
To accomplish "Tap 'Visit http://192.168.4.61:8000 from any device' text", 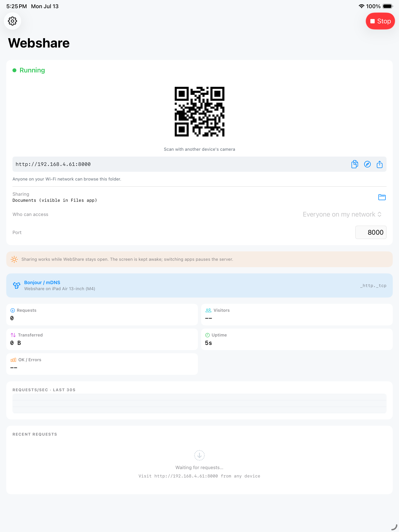I will coord(199,476).
